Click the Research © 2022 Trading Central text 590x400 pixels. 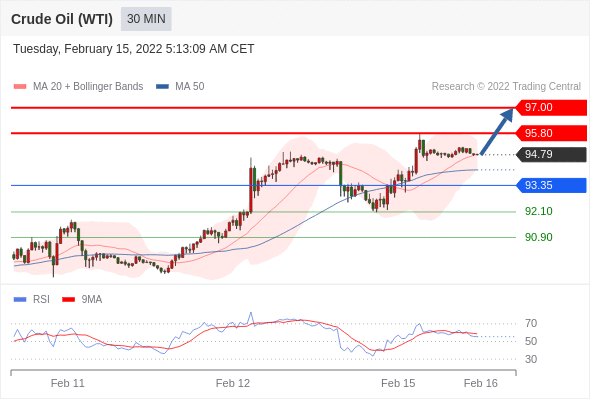[506, 87]
